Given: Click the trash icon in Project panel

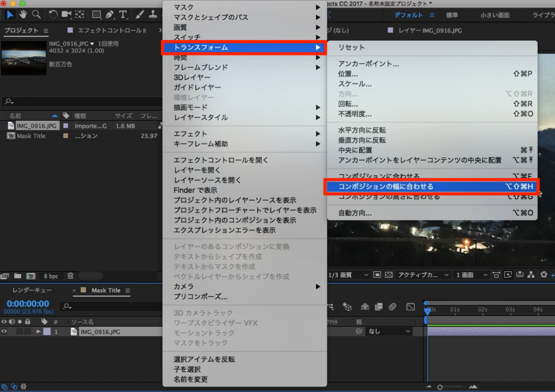Looking at the screenshot, I should (70, 276).
